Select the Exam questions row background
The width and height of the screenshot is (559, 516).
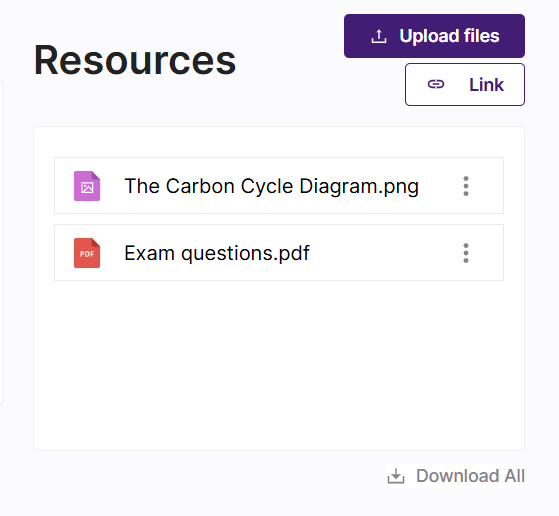click(279, 252)
